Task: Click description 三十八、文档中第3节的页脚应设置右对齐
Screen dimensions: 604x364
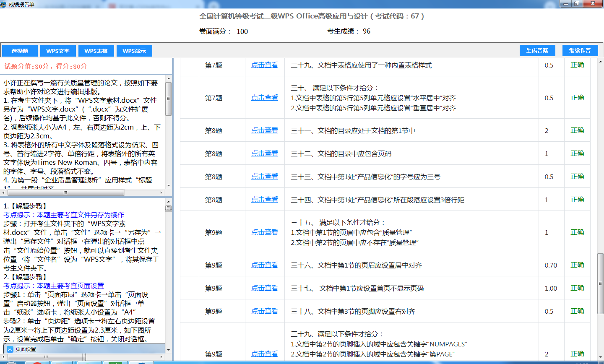Action: point(353,311)
